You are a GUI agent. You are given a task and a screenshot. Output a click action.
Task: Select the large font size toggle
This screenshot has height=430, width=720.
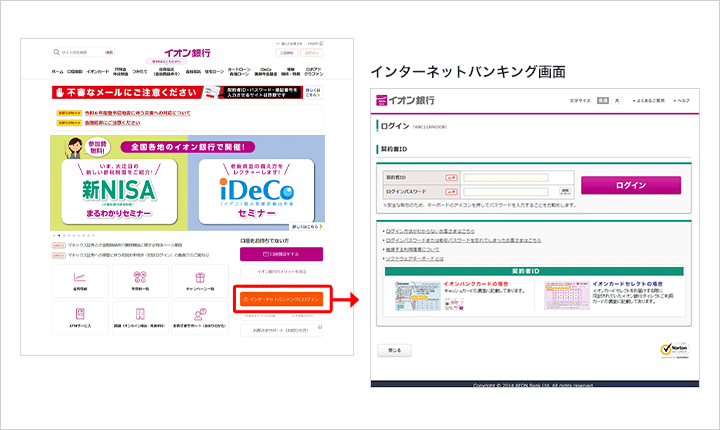coord(617,101)
